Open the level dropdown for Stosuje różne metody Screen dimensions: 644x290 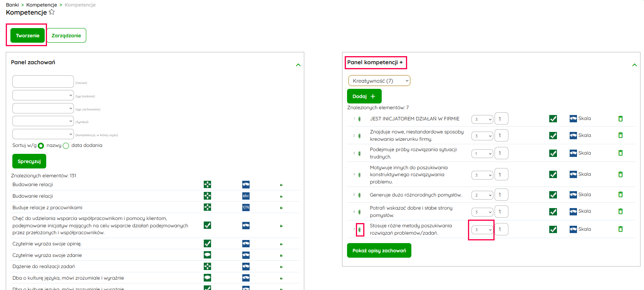point(482,230)
